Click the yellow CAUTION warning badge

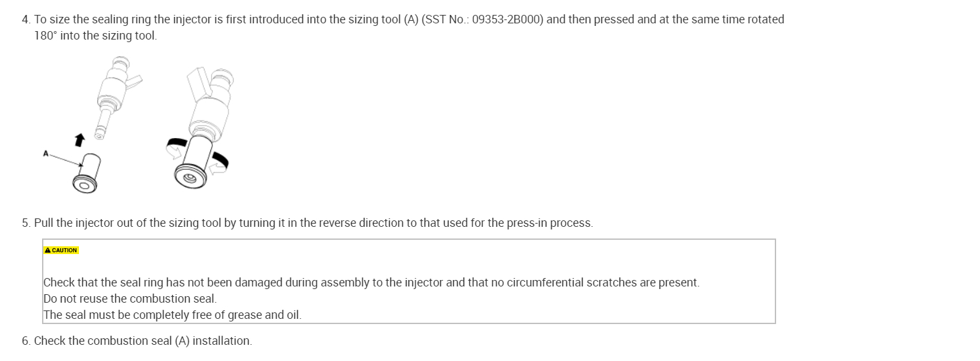[61, 250]
